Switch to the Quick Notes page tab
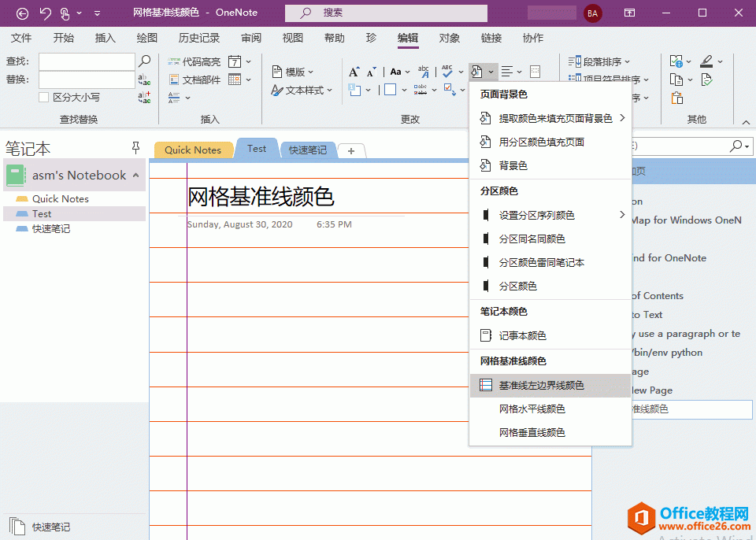The height and width of the screenshot is (540, 756). (193, 149)
